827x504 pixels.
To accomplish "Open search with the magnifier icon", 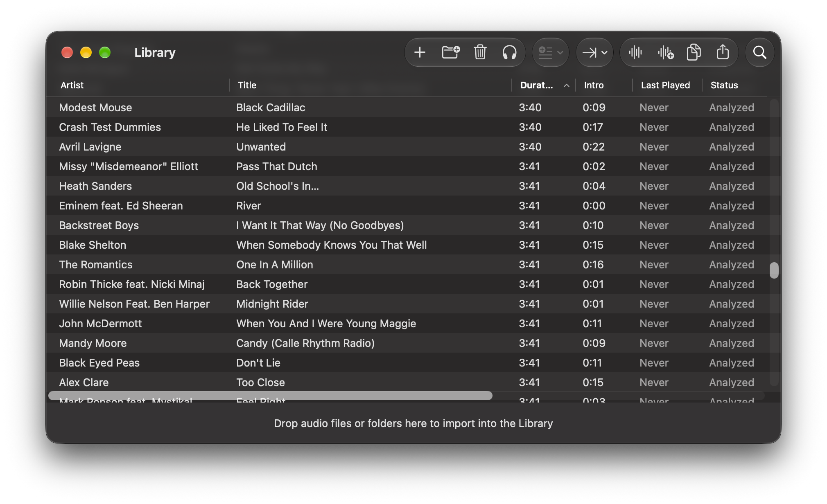I will 759,52.
